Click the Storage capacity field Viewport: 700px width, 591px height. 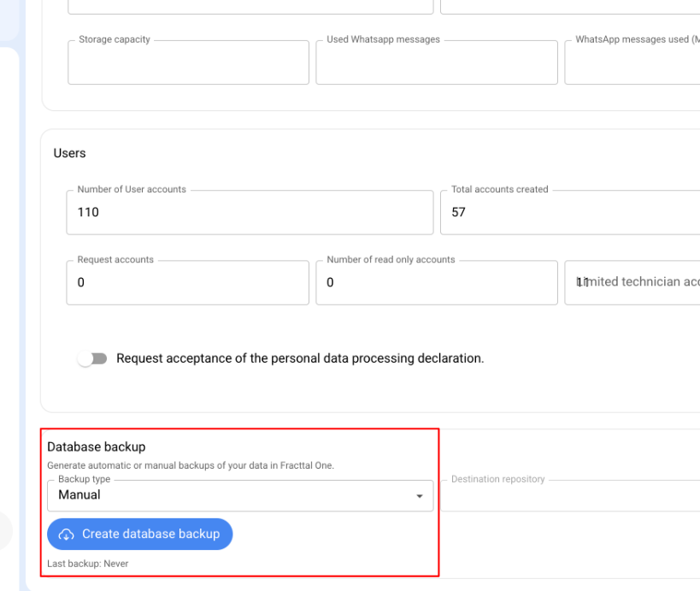(x=188, y=63)
